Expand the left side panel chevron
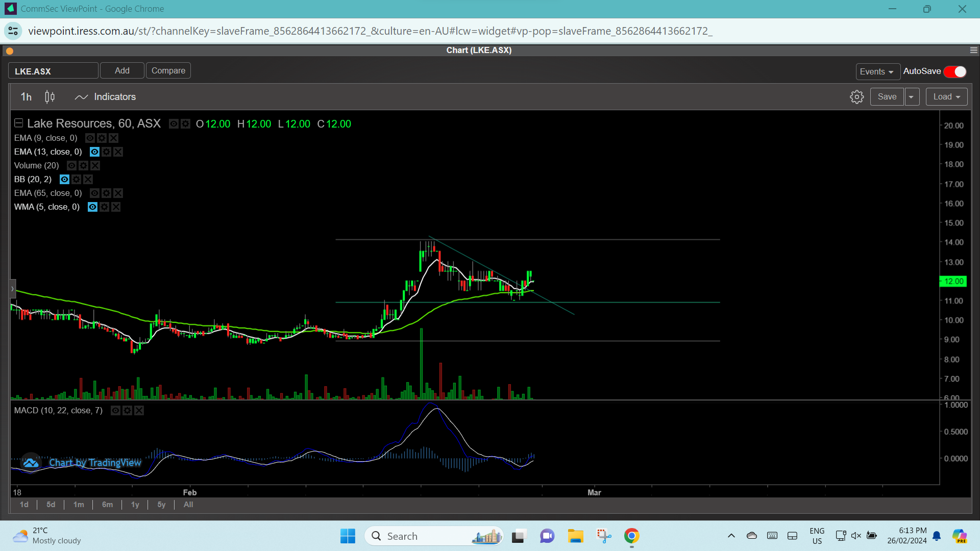 pyautogui.click(x=13, y=289)
